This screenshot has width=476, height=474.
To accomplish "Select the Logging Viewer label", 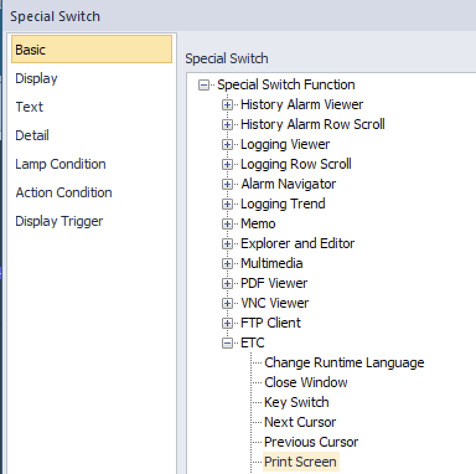I will [x=285, y=145].
